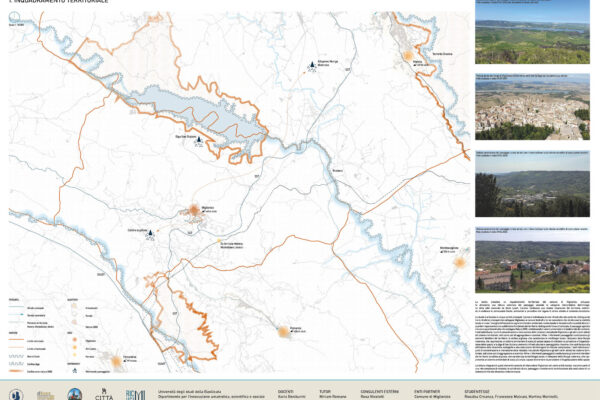Click the viewpoint symbol in the legend
Viewport: 600px width, 400px height.
pos(75,371)
